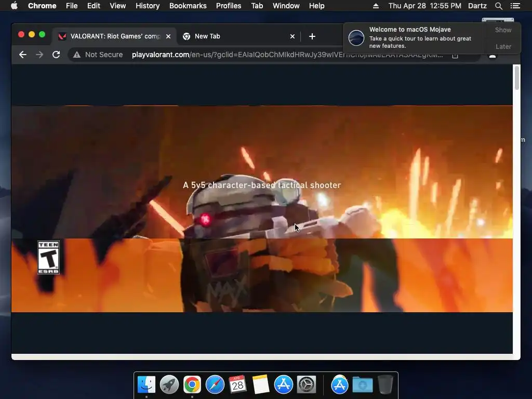
Task: Open the File menu
Action: tap(72, 6)
